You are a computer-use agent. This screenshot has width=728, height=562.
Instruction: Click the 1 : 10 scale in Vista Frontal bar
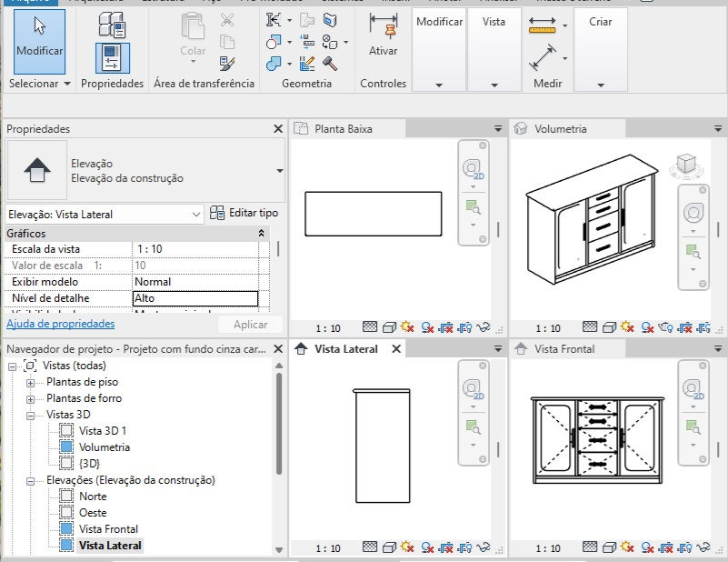(548, 548)
